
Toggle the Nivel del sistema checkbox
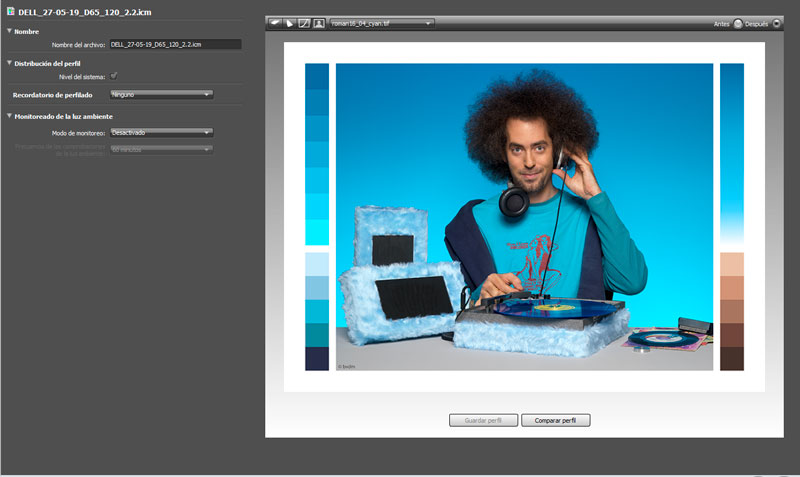[x=114, y=75]
